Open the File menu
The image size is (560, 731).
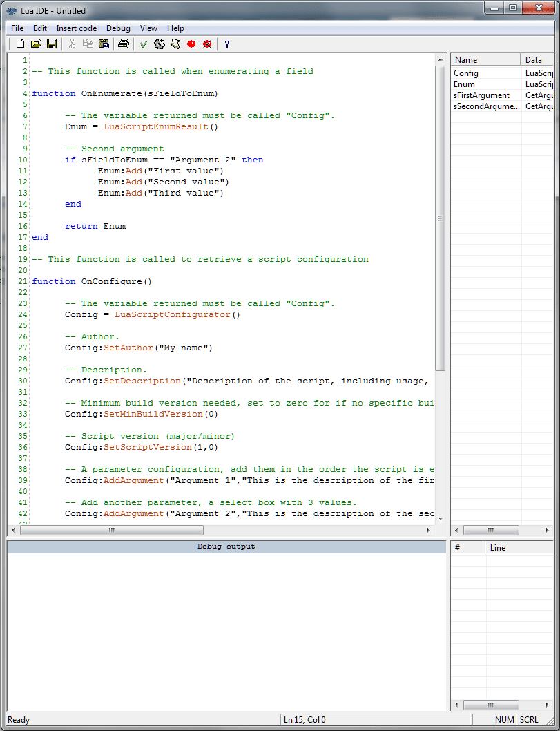tap(17, 28)
